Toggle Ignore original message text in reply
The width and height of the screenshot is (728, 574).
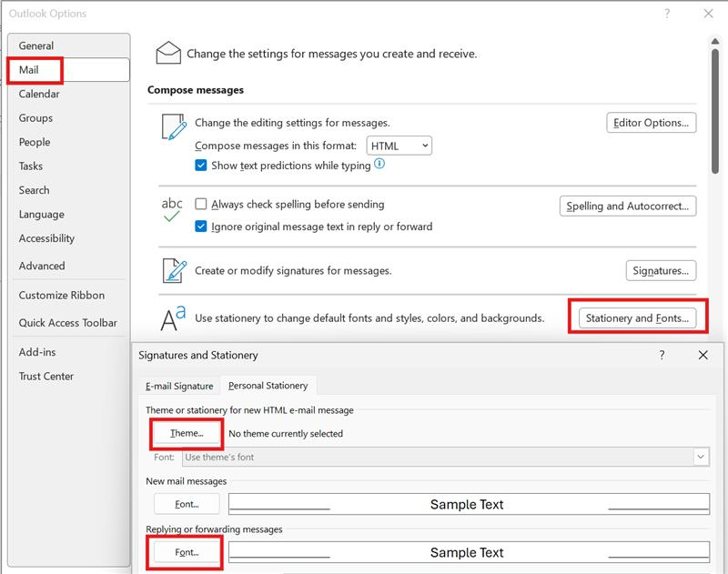[200, 227]
